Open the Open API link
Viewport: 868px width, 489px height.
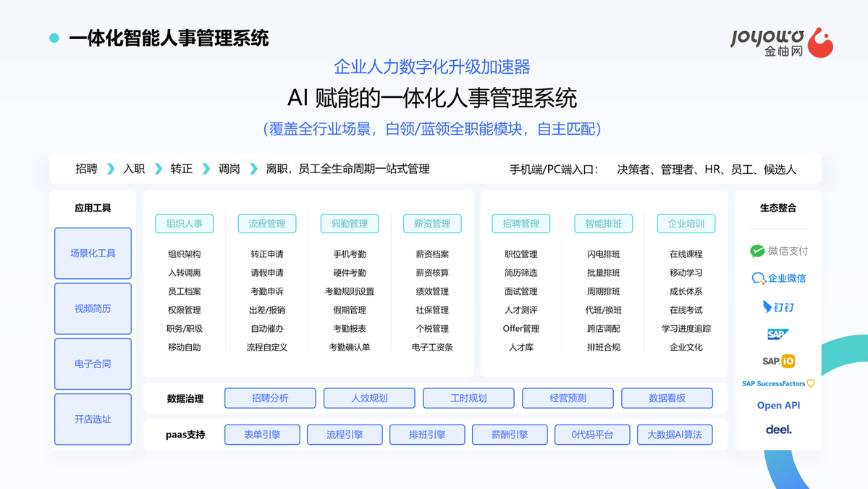click(x=778, y=406)
